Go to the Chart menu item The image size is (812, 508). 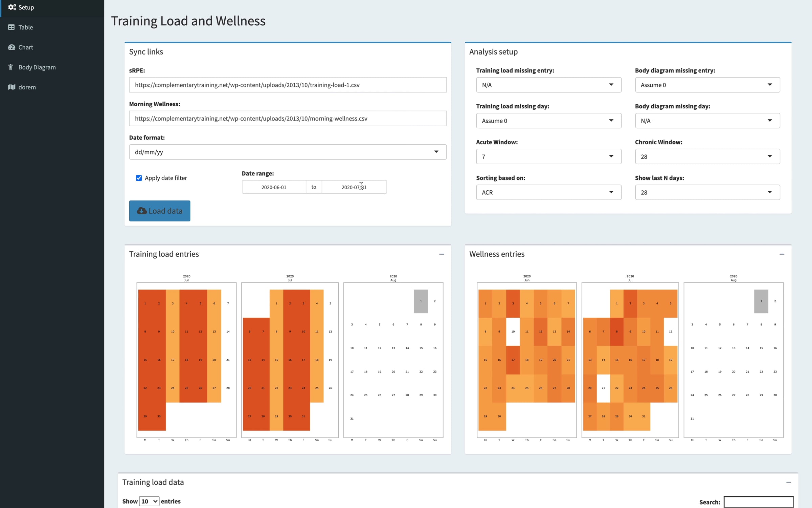click(x=26, y=47)
